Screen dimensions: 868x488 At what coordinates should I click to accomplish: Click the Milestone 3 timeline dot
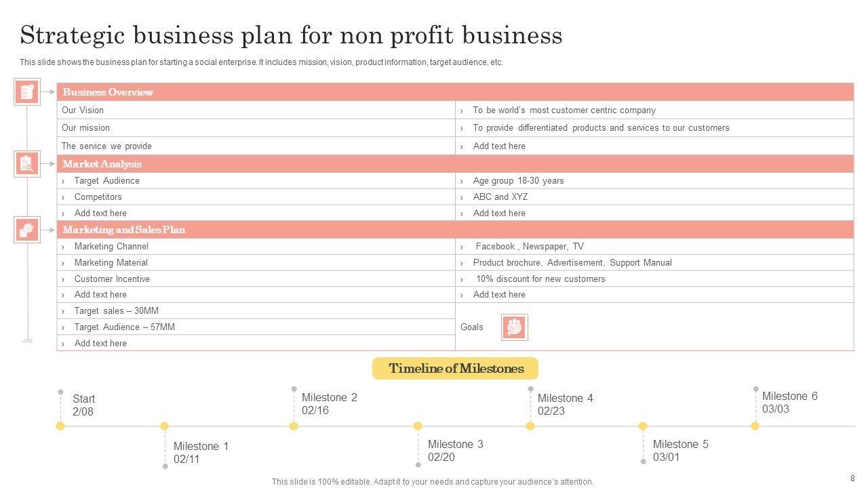(418, 426)
